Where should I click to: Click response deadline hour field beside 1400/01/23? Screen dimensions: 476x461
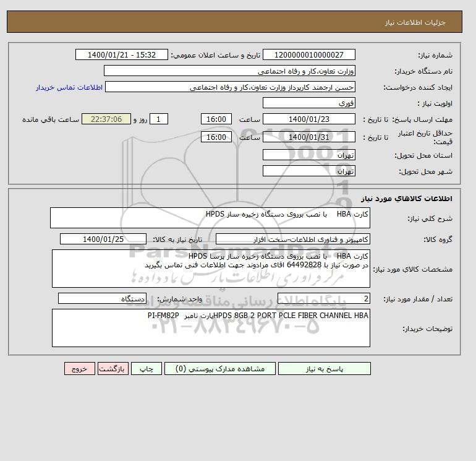point(216,119)
